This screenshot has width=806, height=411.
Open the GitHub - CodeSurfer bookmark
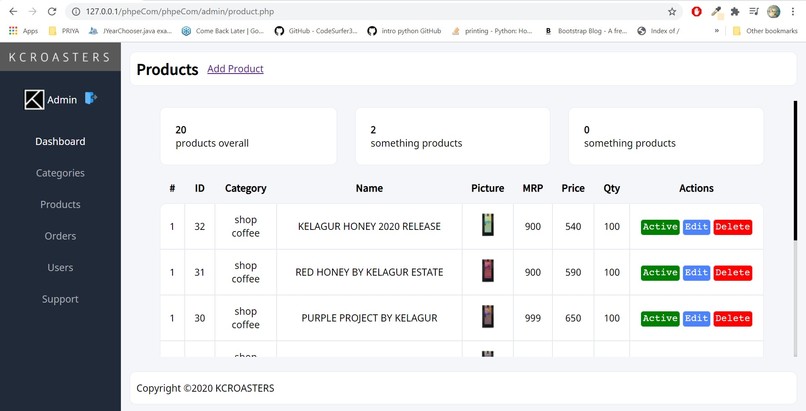(316, 31)
